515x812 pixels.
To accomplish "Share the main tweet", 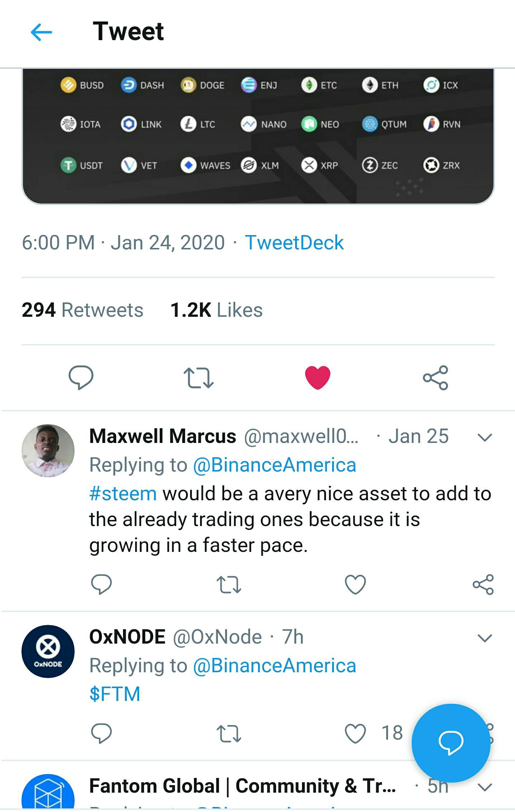I will pyautogui.click(x=435, y=377).
